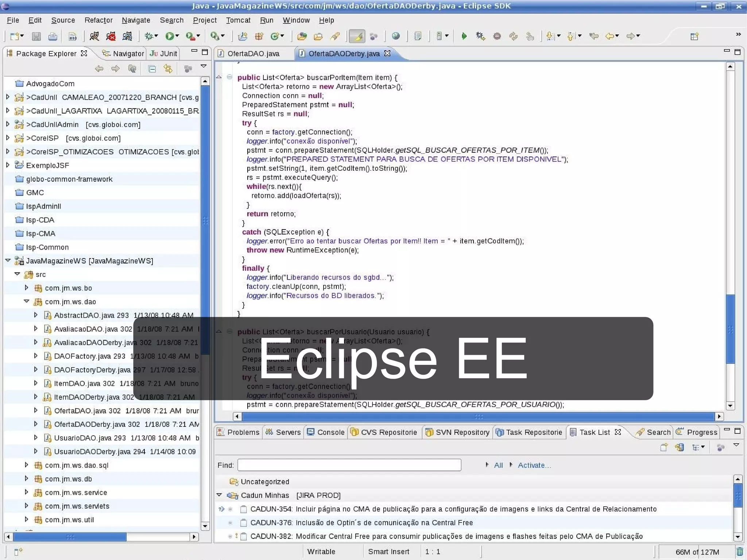747x560 pixels.
Task: Open the Run icon dropdown arrow
Action: (177, 36)
